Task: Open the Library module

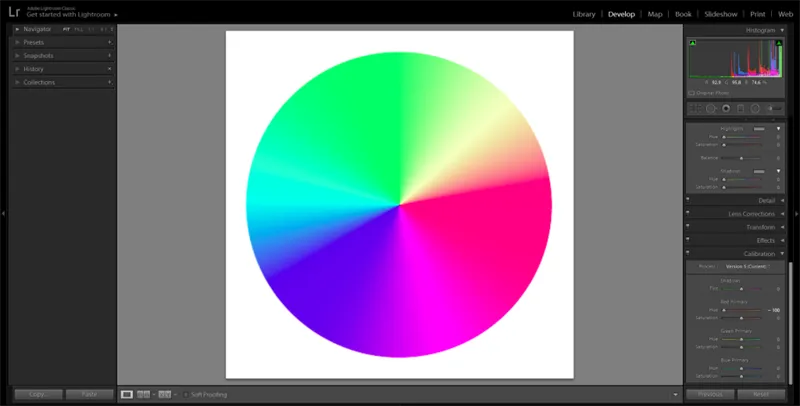Action: 585,15
